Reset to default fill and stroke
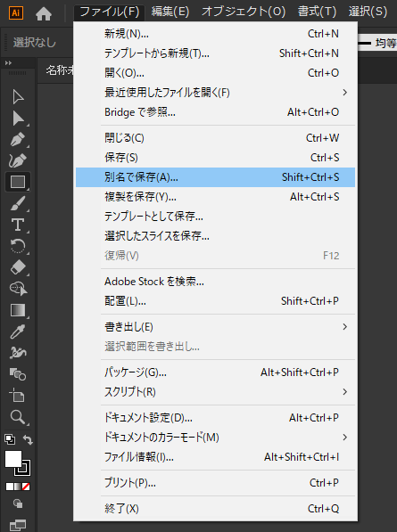Viewport: 397px width, 532px height. coord(10,439)
